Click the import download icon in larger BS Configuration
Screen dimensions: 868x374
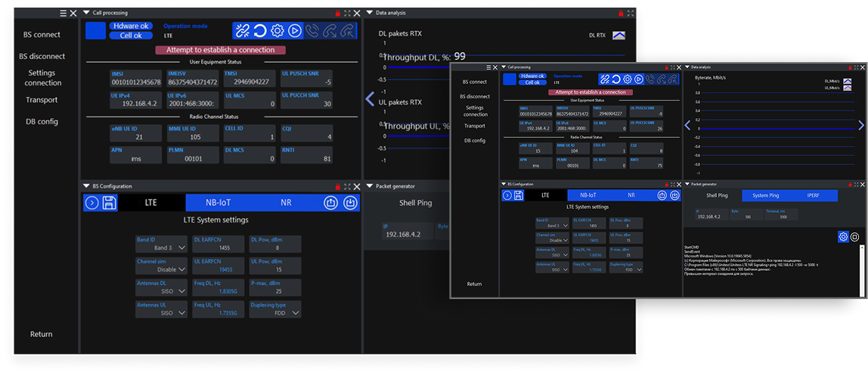pyautogui.click(x=349, y=203)
